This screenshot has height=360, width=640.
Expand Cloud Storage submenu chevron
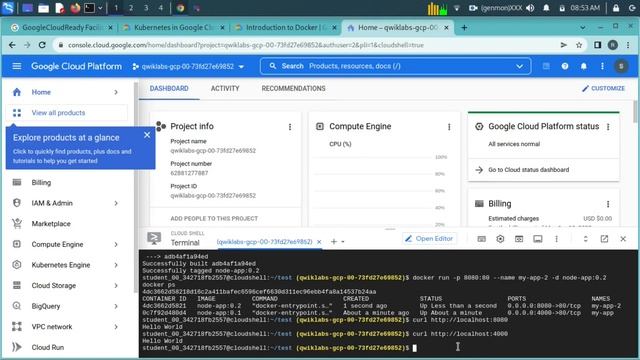(116, 286)
